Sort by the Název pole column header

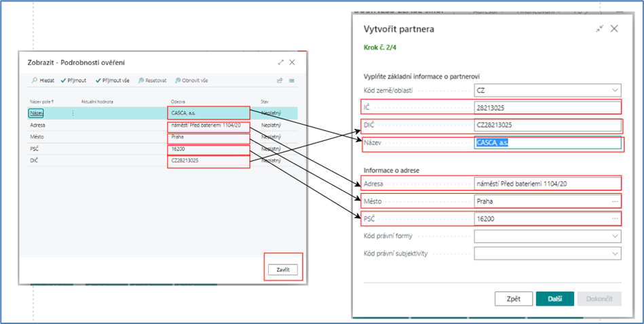(x=42, y=102)
